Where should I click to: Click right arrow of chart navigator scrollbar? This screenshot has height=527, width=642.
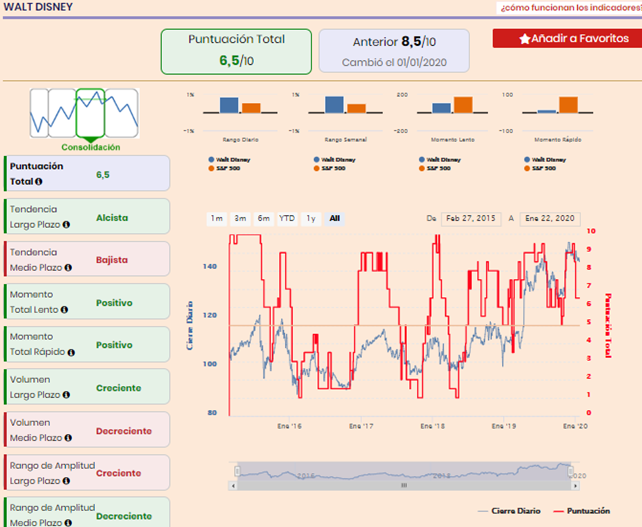coord(576,486)
